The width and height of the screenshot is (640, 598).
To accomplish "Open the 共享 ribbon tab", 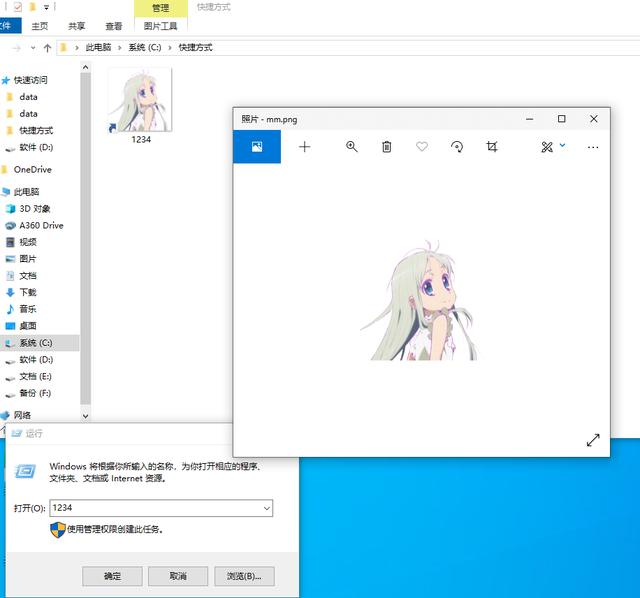I will 76,26.
